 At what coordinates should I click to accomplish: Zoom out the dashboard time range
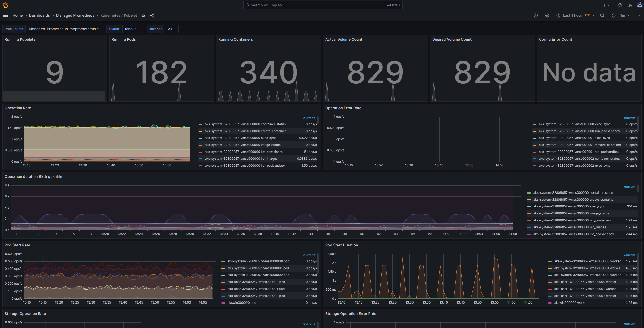[602, 15]
